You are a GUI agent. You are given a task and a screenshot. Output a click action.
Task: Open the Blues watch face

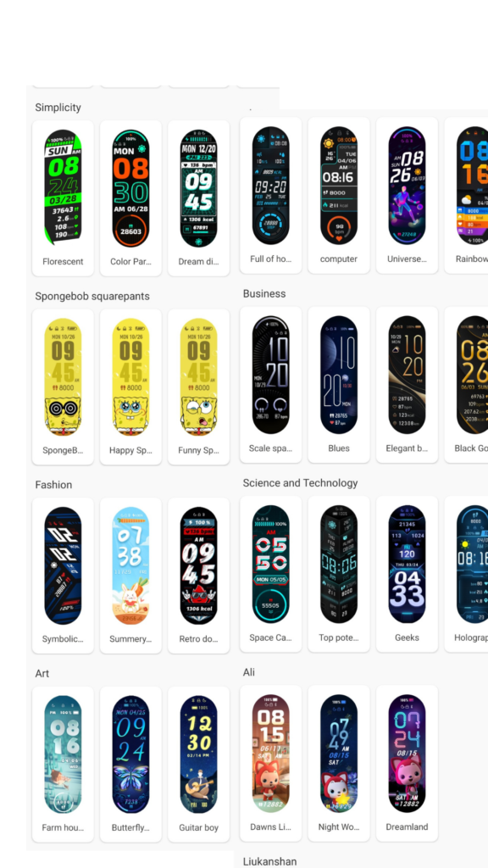pyautogui.click(x=339, y=385)
